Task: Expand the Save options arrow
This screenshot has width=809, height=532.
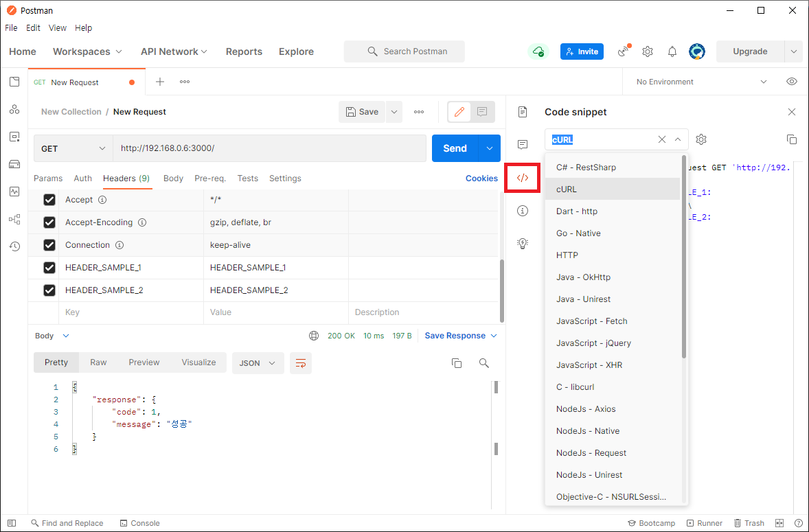Action: coord(394,112)
